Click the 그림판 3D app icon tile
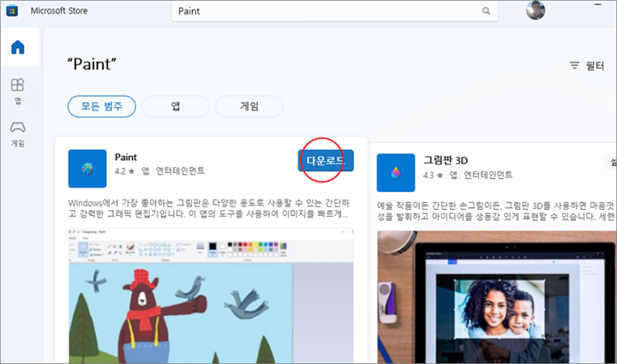Image resolution: width=617 pixels, height=364 pixels. [x=396, y=173]
